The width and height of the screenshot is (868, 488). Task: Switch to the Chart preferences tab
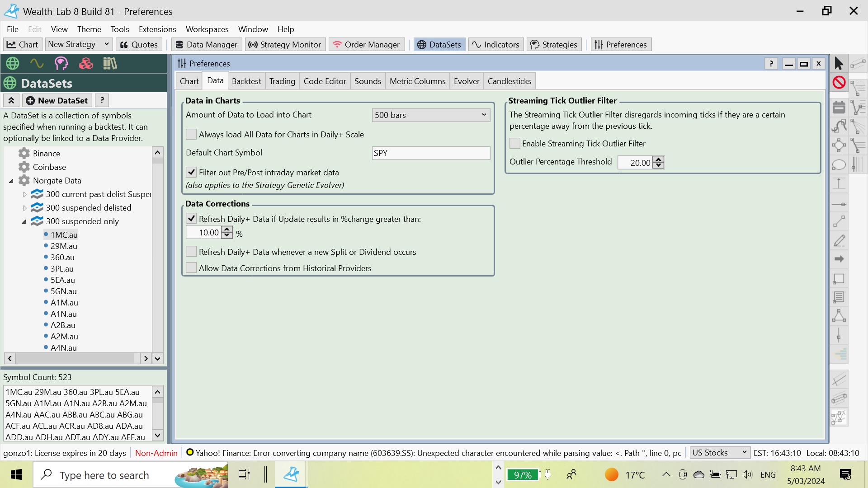pyautogui.click(x=189, y=81)
